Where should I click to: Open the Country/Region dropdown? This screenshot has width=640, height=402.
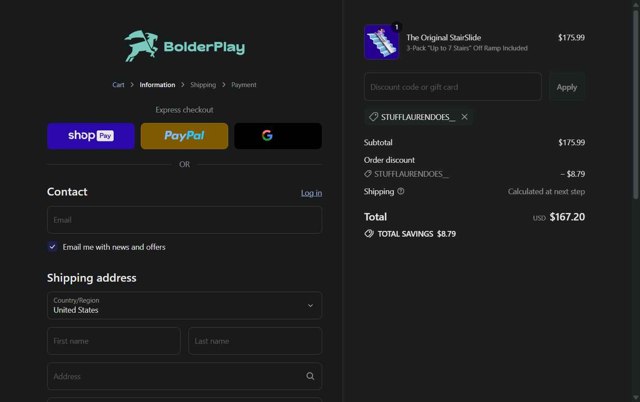click(x=184, y=305)
